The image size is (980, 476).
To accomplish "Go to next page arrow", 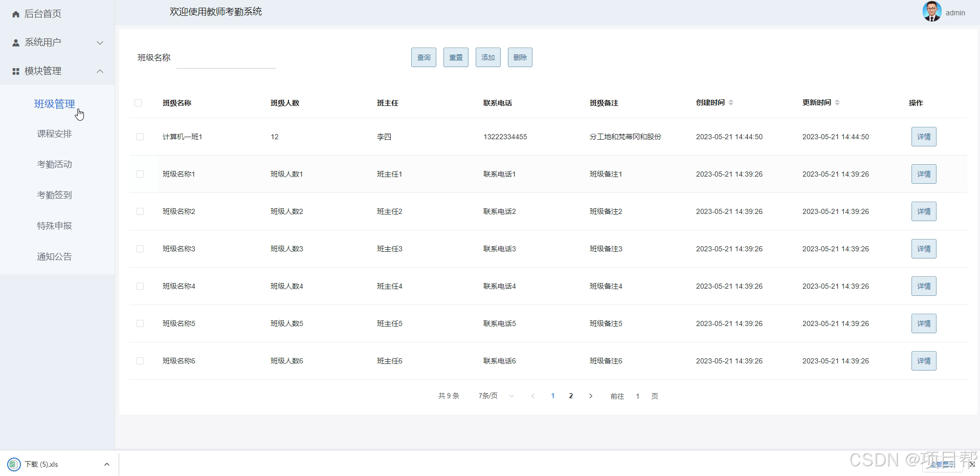I will pos(591,396).
